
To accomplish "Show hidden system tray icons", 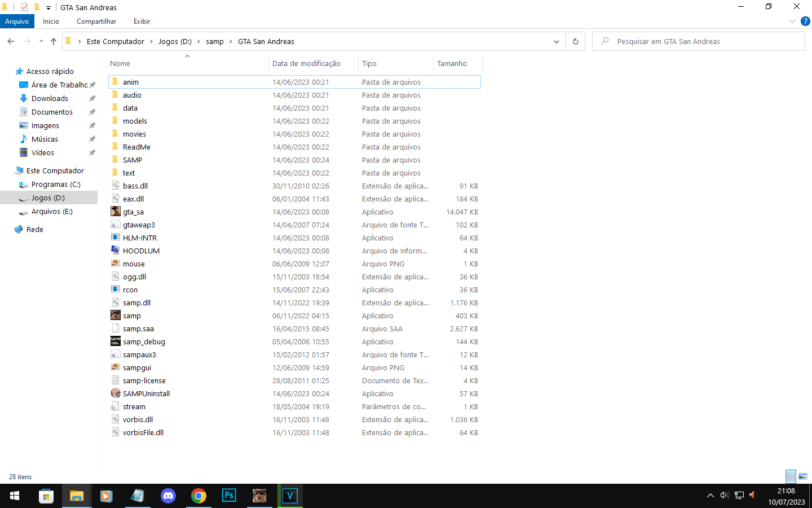I will (x=710, y=496).
